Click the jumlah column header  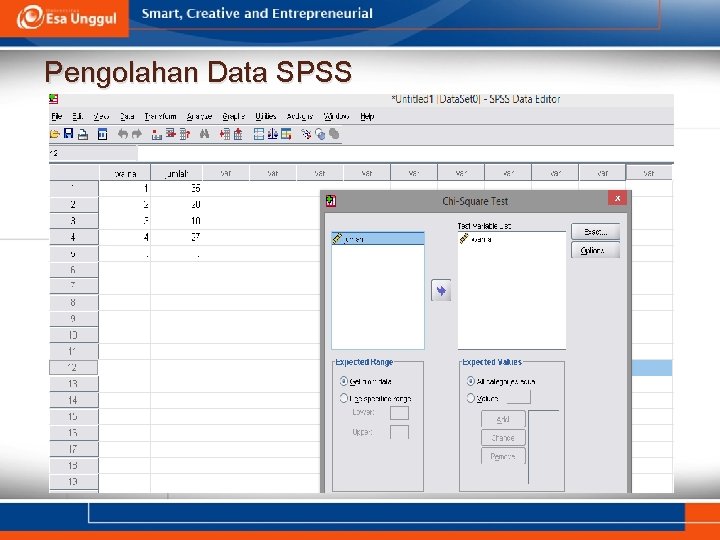click(x=176, y=173)
